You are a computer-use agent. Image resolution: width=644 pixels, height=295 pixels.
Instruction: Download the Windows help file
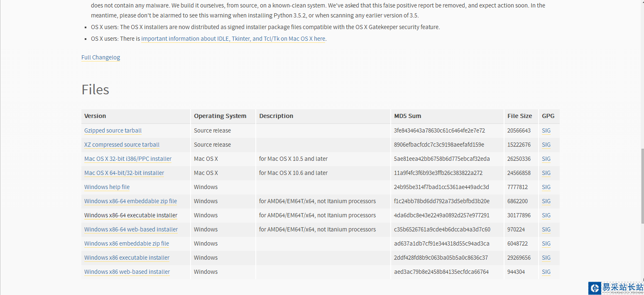(x=107, y=187)
